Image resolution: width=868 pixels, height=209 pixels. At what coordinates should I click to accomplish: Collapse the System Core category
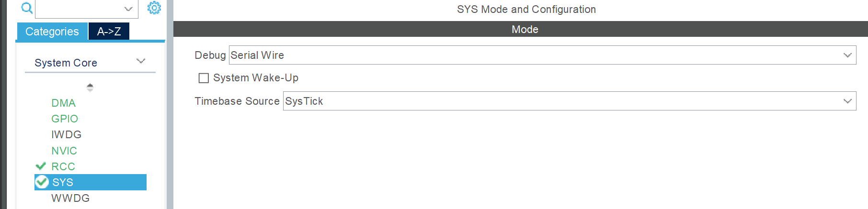pos(141,61)
